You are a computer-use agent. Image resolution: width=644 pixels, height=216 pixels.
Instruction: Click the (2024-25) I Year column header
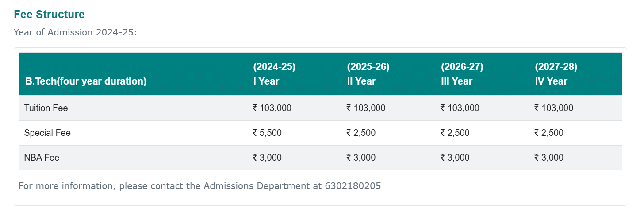point(274,74)
